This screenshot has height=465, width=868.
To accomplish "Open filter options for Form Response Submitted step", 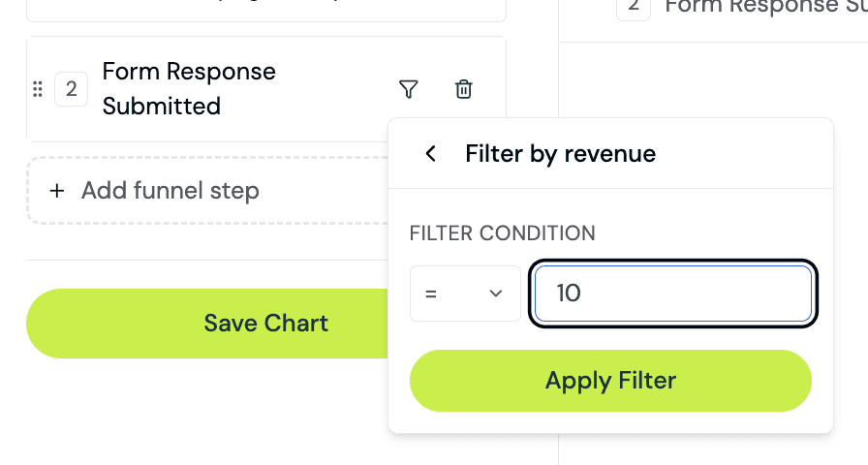I will [x=409, y=89].
